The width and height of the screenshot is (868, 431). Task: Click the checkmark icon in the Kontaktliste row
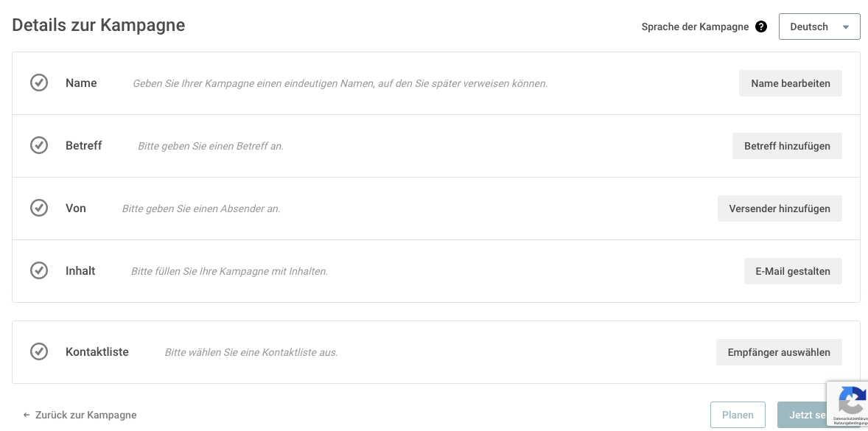coord(39,351)
